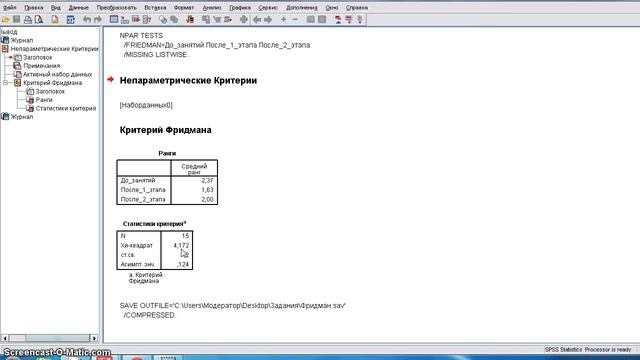The image size is (640, 360).
Task: Select Статистики критерия outline item
Action: (x=66, y=108)
